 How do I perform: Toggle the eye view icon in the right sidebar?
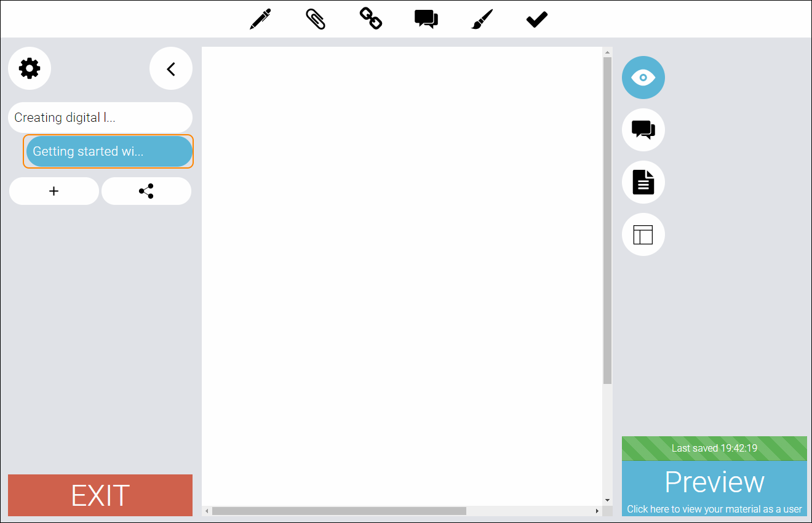click(643, 78)
